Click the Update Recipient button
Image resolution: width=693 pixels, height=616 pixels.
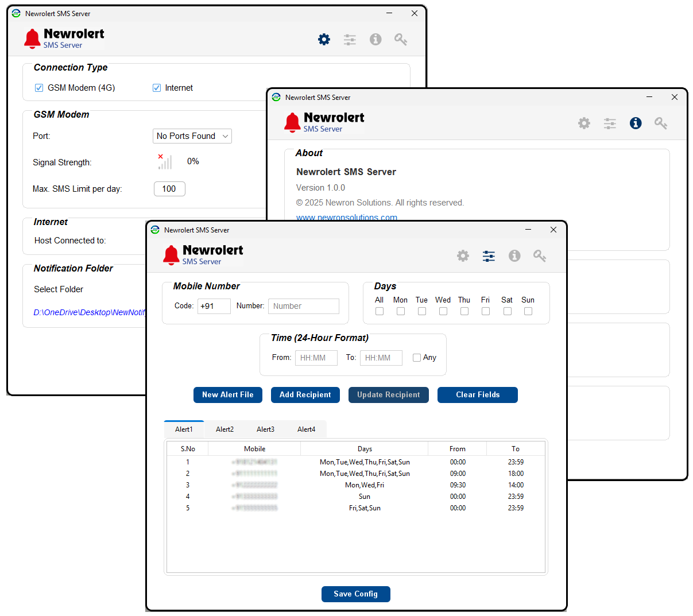389,395
